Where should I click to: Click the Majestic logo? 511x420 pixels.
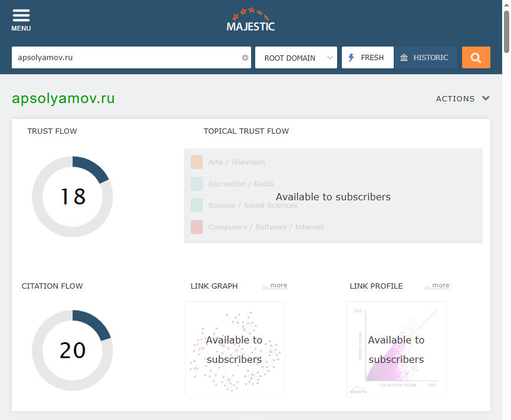[x=250, y=19]
